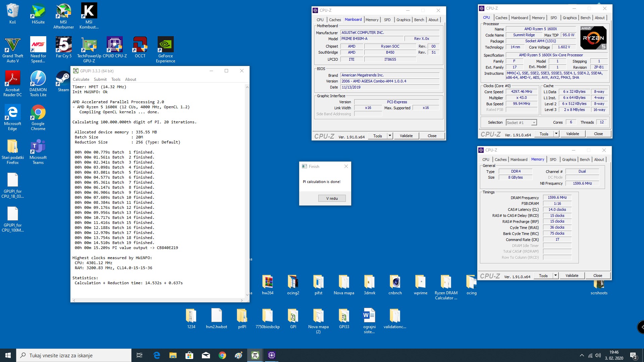Open the Windows Start menu
Screen dimensions: 644x362
tap(8, 355)
